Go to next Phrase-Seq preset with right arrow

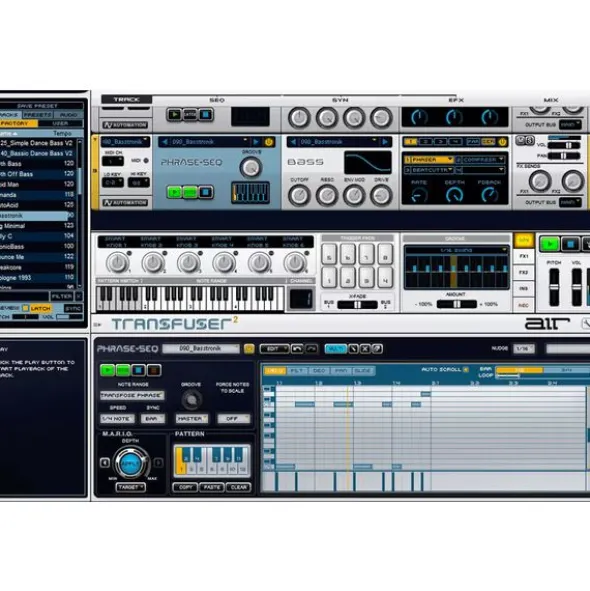(256, 142)
